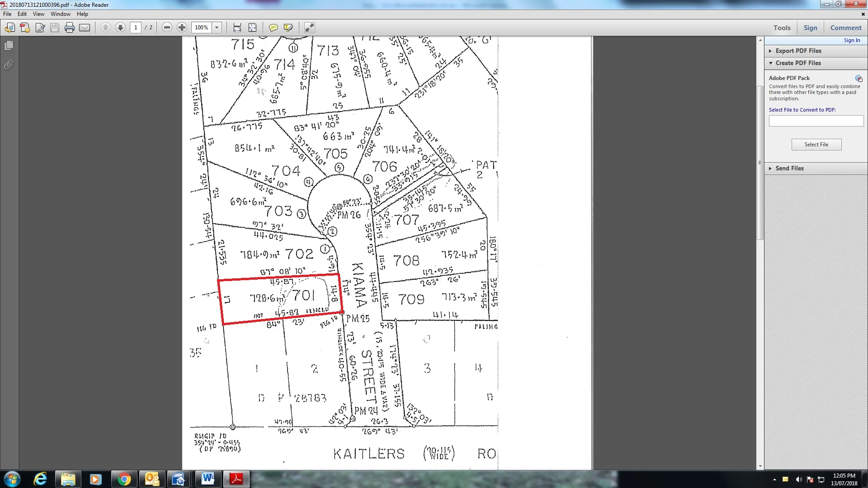Open the attachments paperclip panel
This screenshot has height=488, width=868.
(9, 65)
